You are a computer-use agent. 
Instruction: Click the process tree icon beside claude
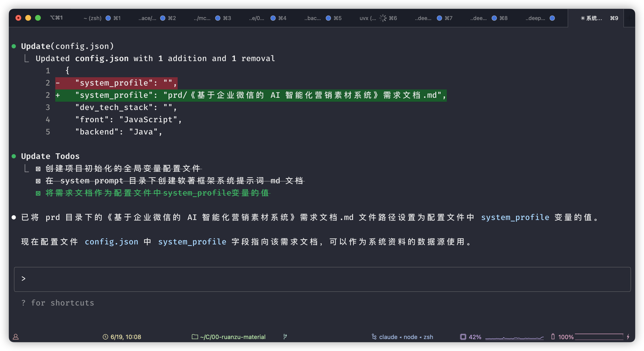click(x=374, y=337)
